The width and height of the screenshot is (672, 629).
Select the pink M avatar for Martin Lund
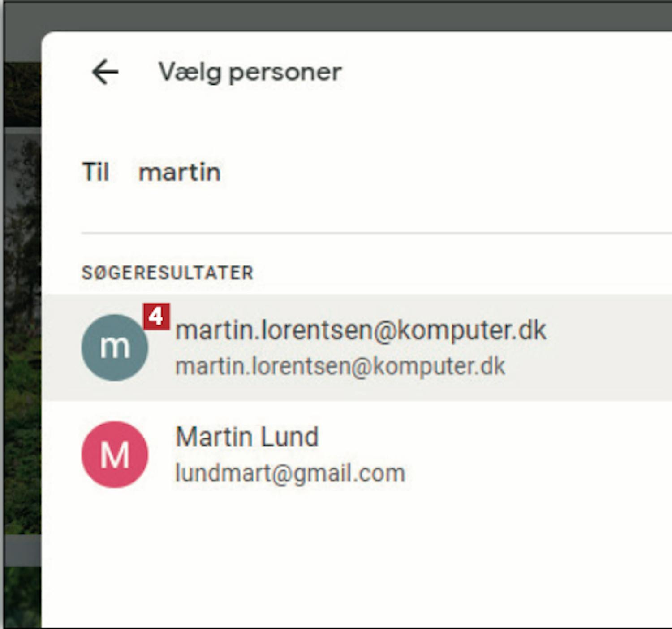115,455
